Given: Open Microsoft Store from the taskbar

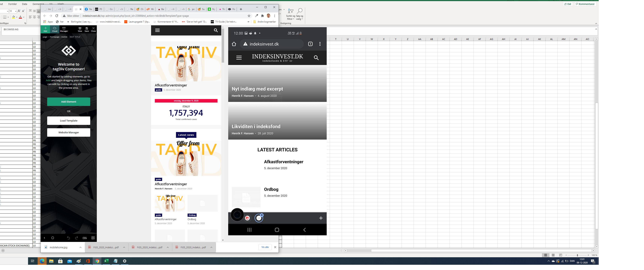Looking at the screenshot, I should (x=60, y=261).
